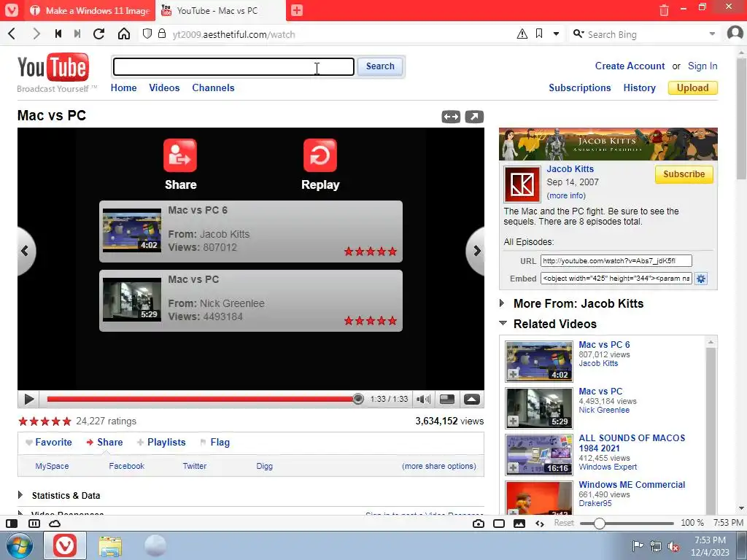Show next suggestions with right arrow
The width and height of the screenshot is (747, 560).
(x=476, y=251)
